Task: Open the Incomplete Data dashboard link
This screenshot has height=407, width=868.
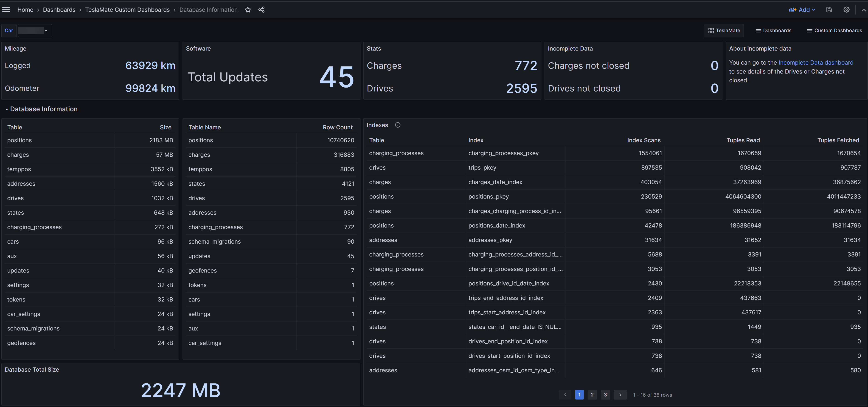Action: [815, 63]
